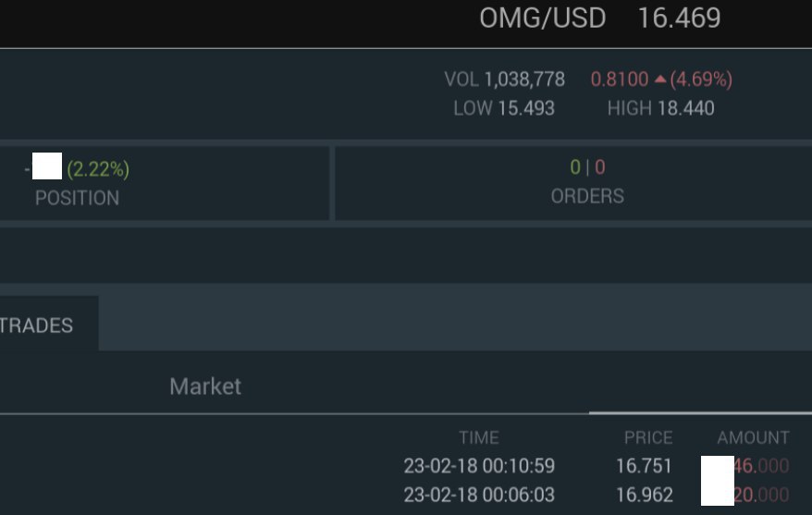Click the (2.22%) position percentage
The height and width of the screenshot is (515, 812).
(x=98, y=169)
